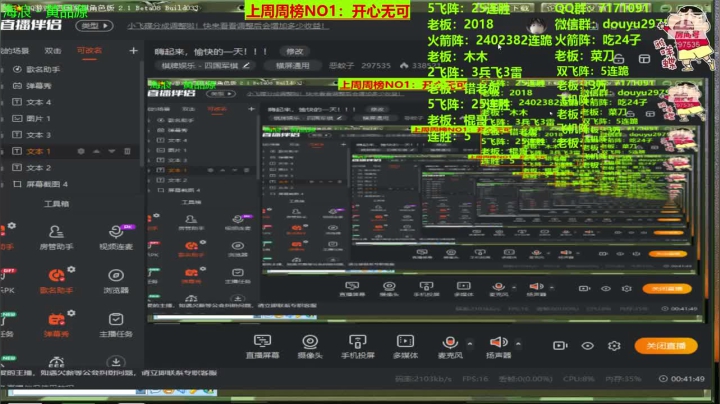Click the 棋牌娱乐 - 四国军棋 category button
Viewport: 720px width, 404px height.
click(205, 66)
